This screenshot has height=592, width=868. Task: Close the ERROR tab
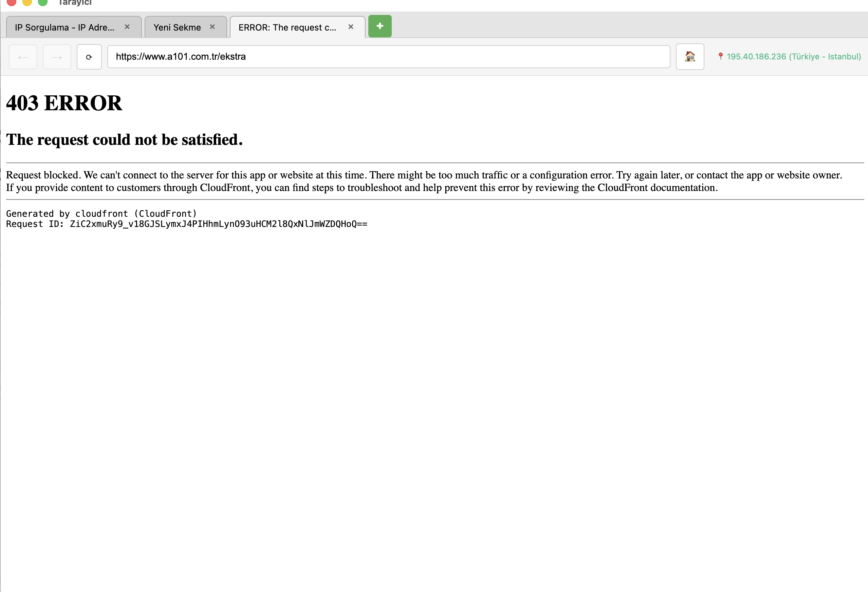pos(351,27)
